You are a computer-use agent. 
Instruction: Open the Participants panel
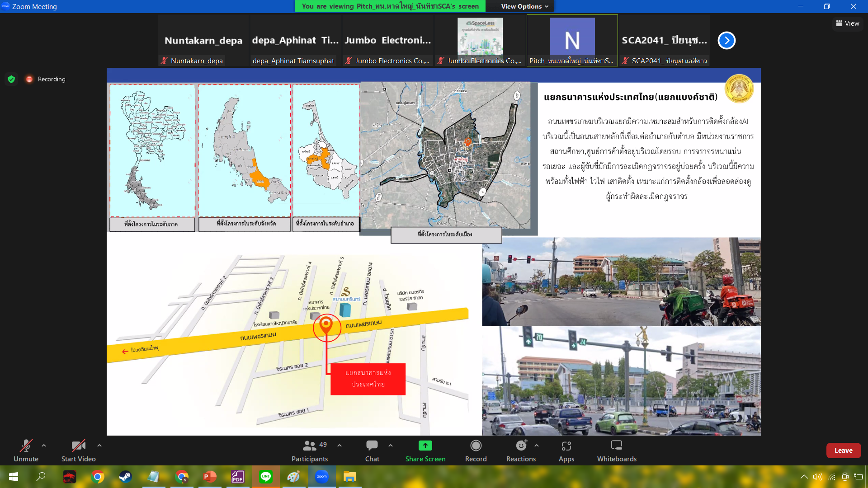pos(310,450)
